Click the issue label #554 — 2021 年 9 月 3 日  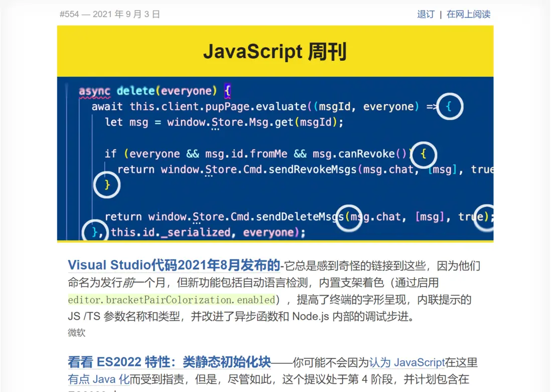109,15
